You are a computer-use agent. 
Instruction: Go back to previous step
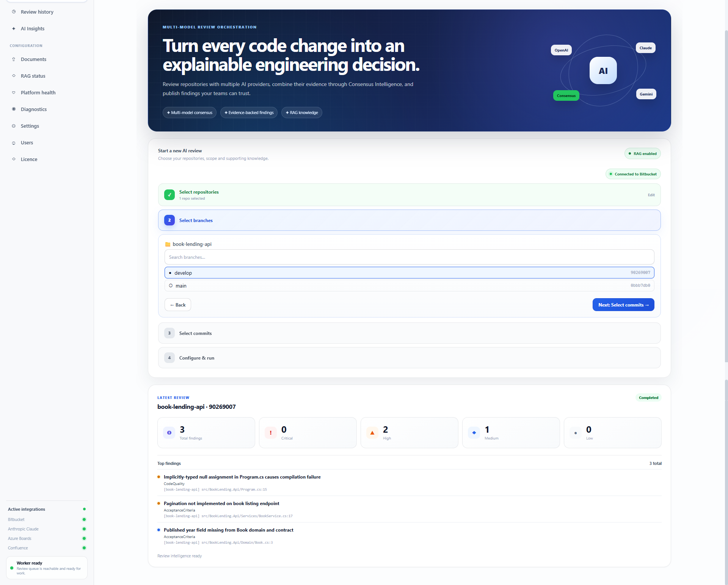pyautogui.click(x=178, y=305)
